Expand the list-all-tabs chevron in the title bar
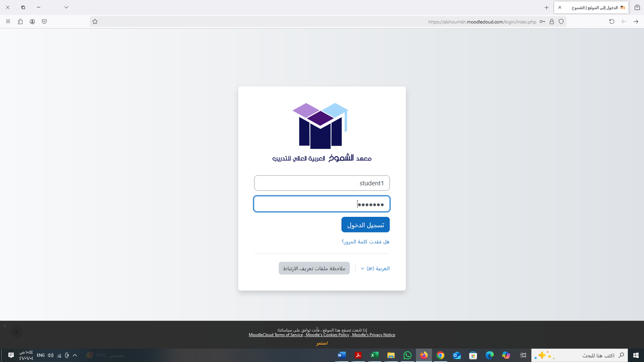 click(x=66, y=7)
